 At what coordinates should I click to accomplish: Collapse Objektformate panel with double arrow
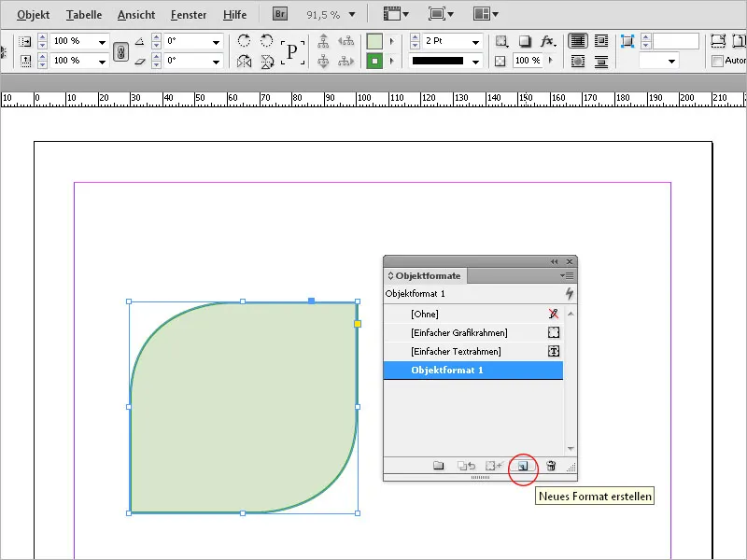tap(554, 261)
